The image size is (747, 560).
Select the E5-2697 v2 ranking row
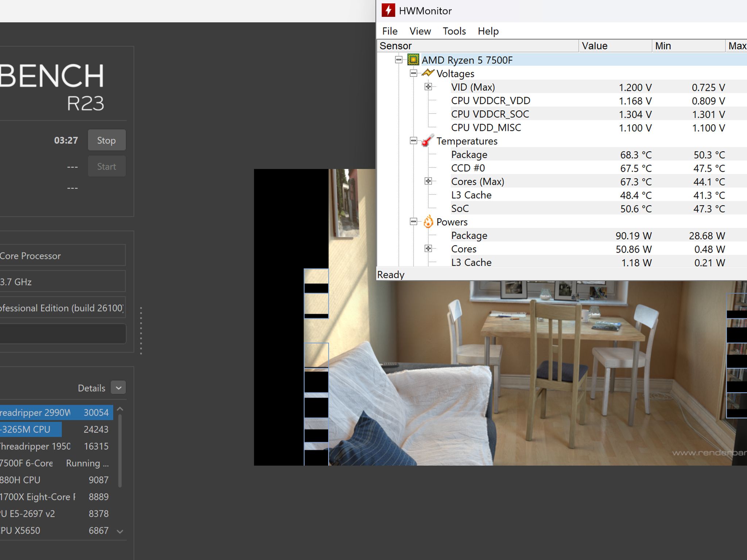click(56, 514)
